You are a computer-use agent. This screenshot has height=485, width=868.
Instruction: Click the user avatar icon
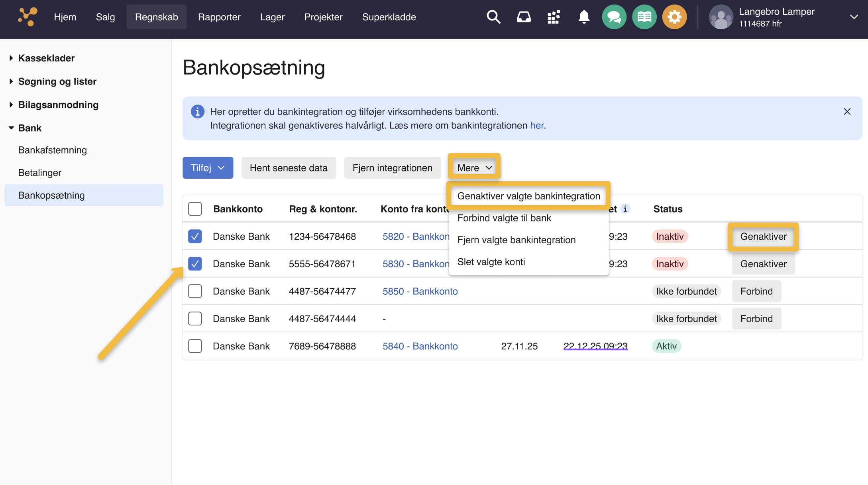(721, 17)
